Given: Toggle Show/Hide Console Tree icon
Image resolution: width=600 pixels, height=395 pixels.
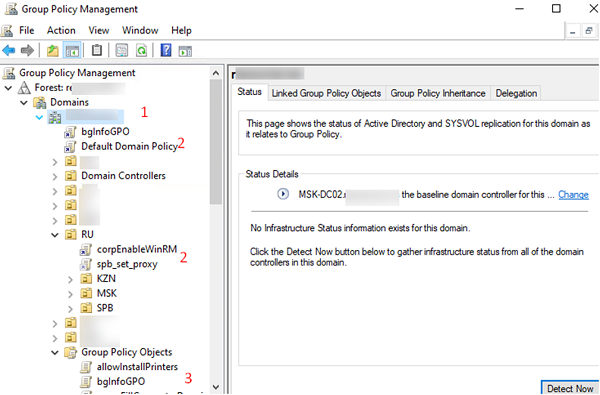Looking at the screenshot, I should [x=72, y=51].
